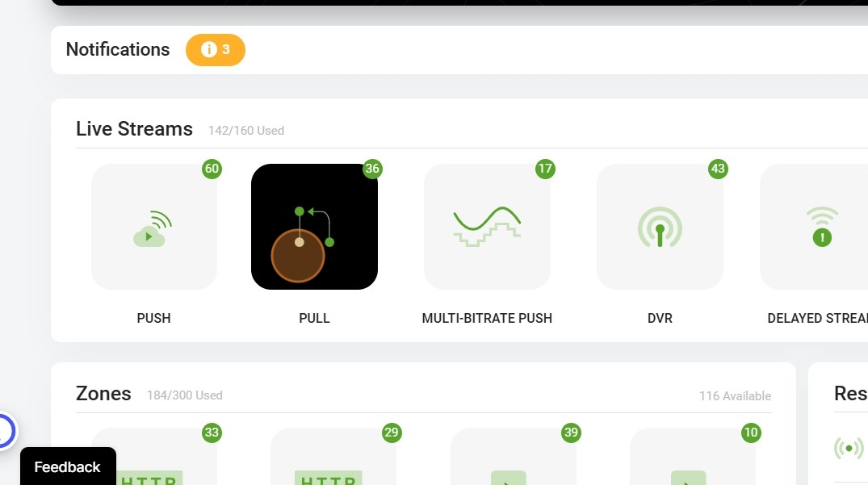
Task: Click the Feedback button
Action: click(68, 466)
